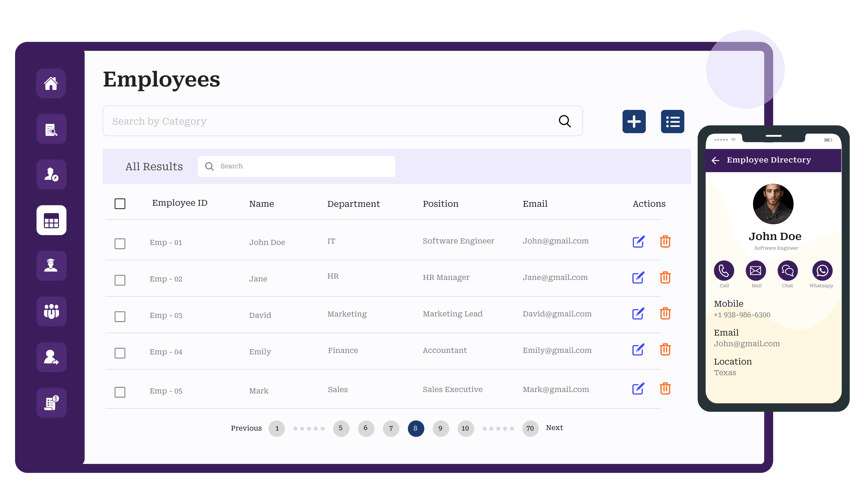Click the Sales Executive position cell

(452, 390)
